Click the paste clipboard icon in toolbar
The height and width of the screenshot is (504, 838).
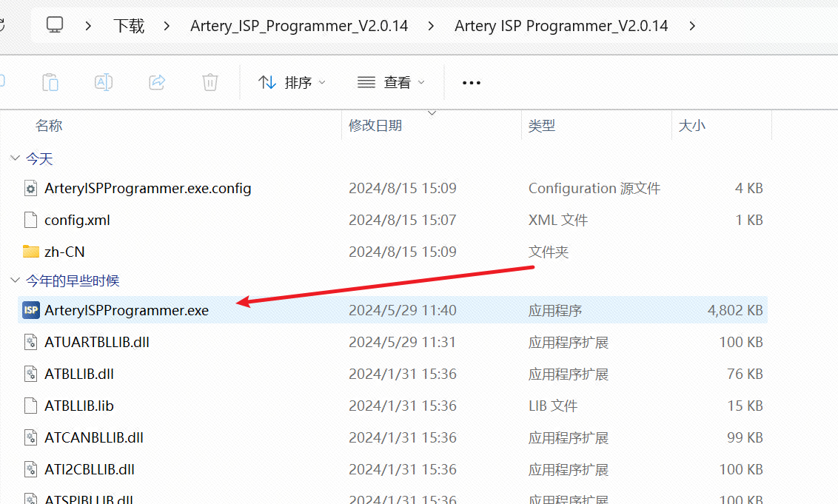coord(50,82)
